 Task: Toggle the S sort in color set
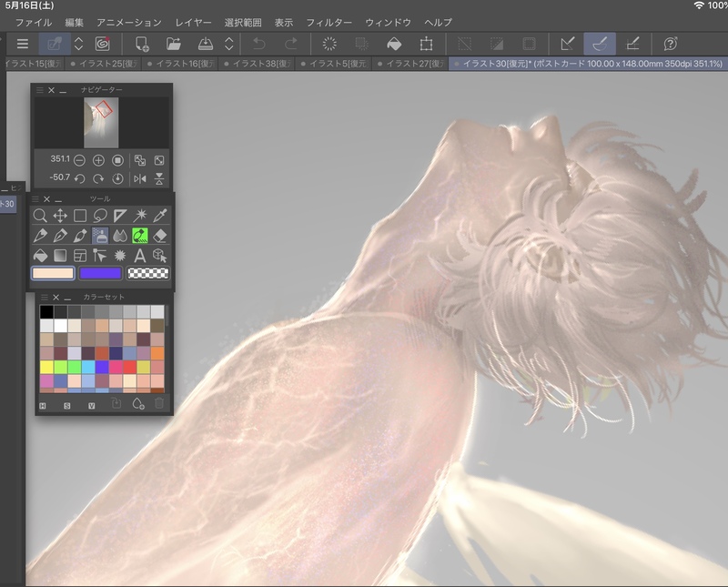click(x=66, y=406)
